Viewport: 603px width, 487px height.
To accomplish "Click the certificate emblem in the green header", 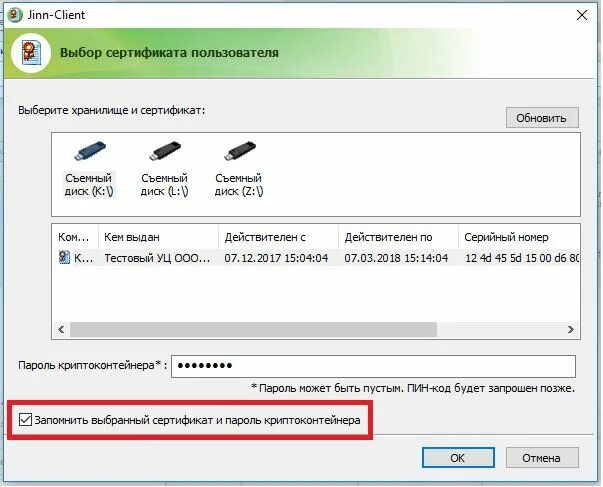I will tap(31, 53).
